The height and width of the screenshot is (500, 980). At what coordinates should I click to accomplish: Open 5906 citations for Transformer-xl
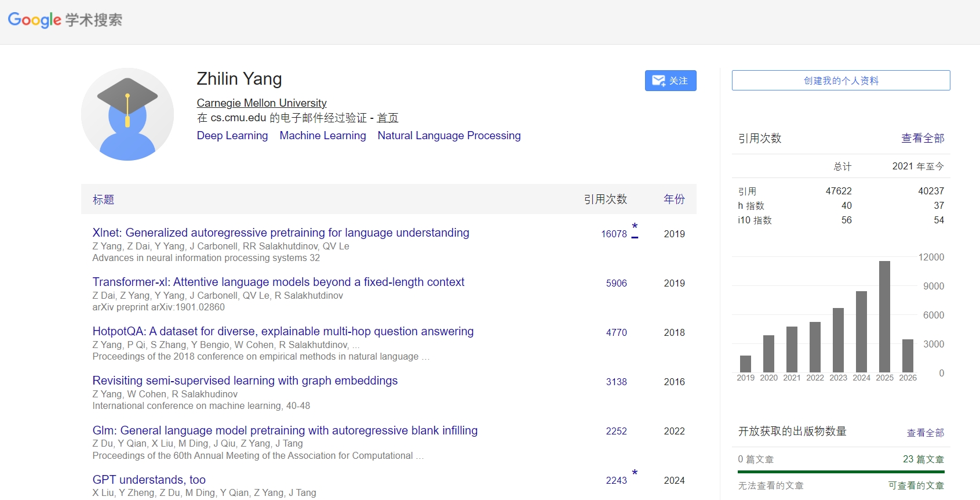tap(616, 283)
